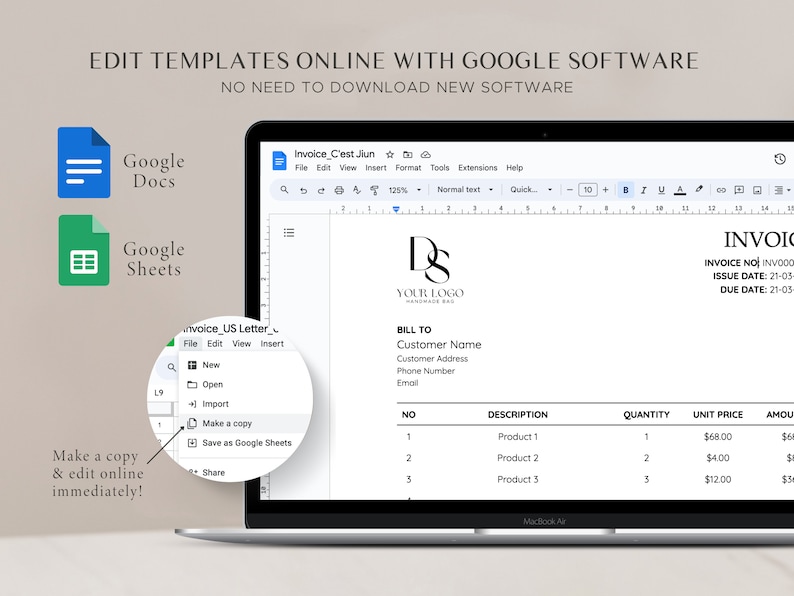Decrease font size with minus button

(570, 190)
